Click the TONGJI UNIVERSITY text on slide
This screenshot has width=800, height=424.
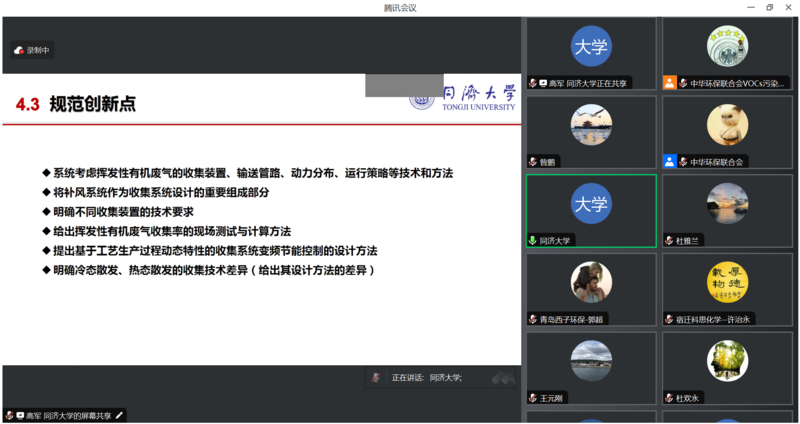479,107
